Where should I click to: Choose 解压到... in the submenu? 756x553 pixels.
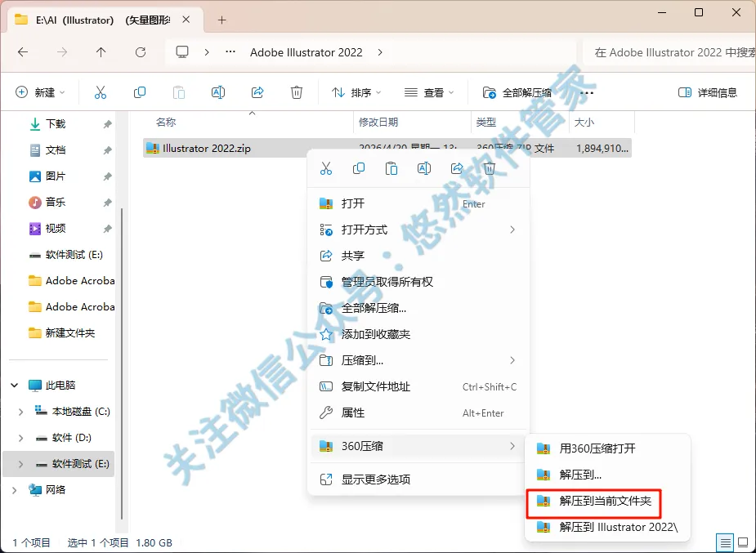(607, 475)
